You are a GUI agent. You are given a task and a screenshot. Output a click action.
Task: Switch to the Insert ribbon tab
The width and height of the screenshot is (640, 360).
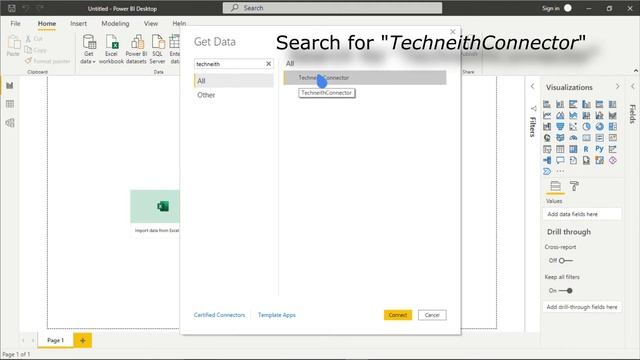pos(78,24)
